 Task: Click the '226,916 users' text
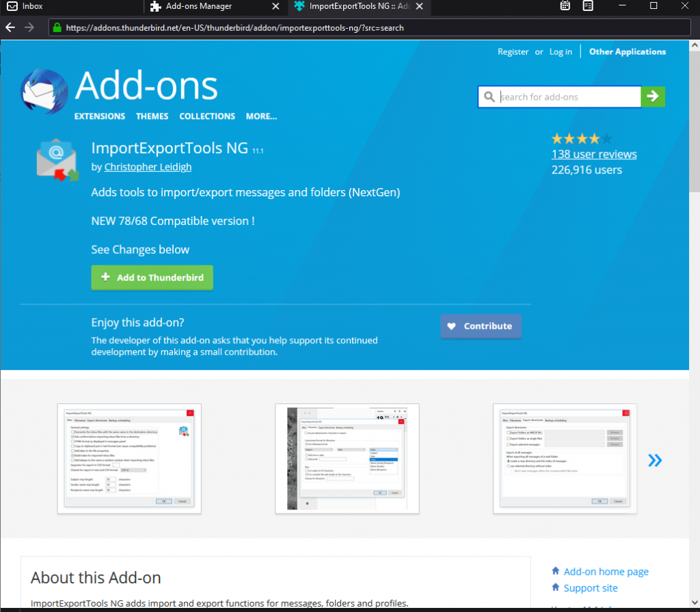click(587, 170)
